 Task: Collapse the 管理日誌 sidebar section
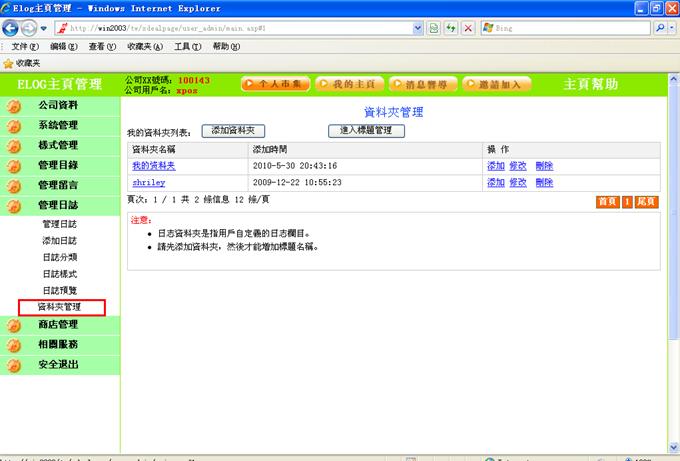(58, 205)
